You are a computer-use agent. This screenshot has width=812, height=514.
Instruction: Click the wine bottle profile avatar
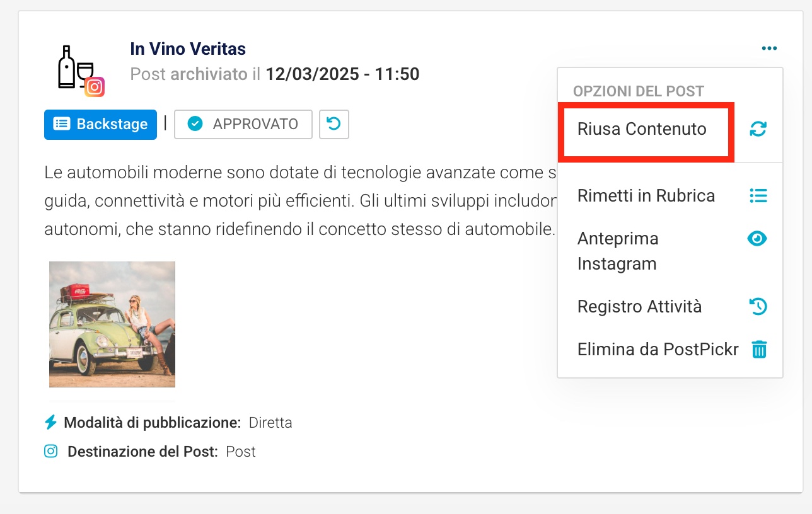click(76, 67)
